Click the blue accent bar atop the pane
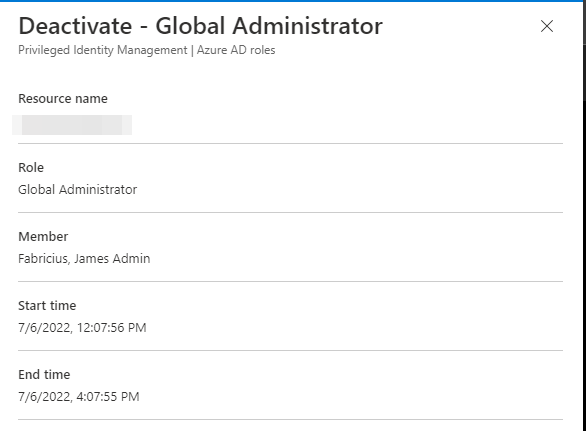Screen dimensions: 586x431 point(293,1)
